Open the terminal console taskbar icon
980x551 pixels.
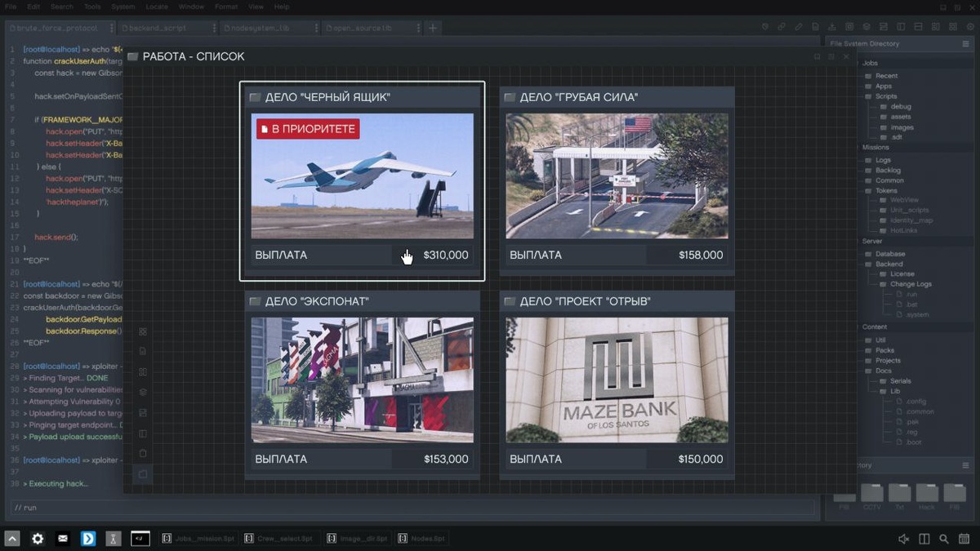pos(140,539)
